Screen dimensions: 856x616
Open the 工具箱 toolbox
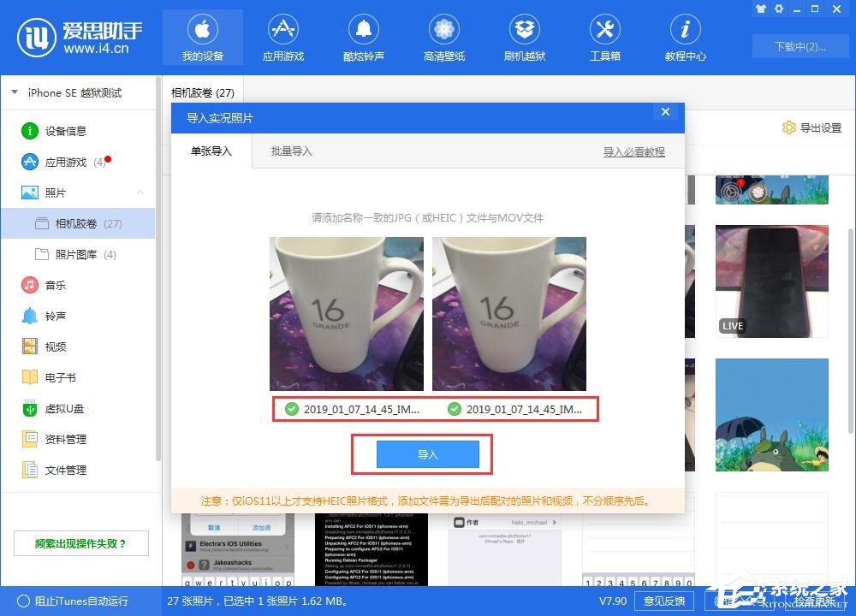604,37
